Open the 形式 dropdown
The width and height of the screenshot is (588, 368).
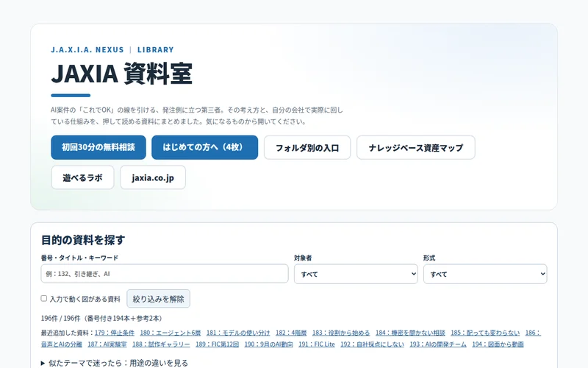coord(485,274)
